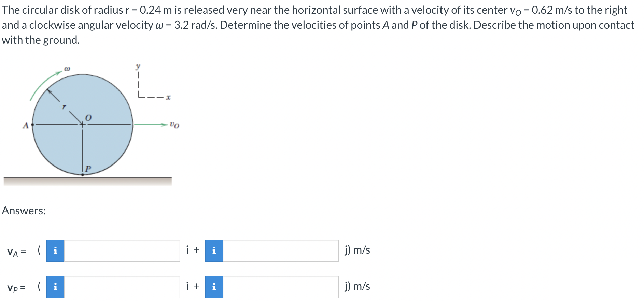
Task: Focus the vP j-component input field
Action: tap(281, 287)
